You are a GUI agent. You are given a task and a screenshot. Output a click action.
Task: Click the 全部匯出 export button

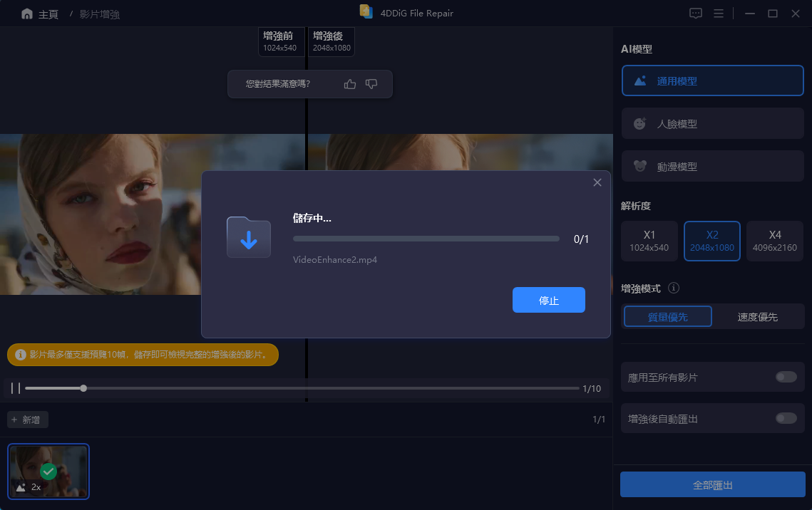(x=713, y=484)
